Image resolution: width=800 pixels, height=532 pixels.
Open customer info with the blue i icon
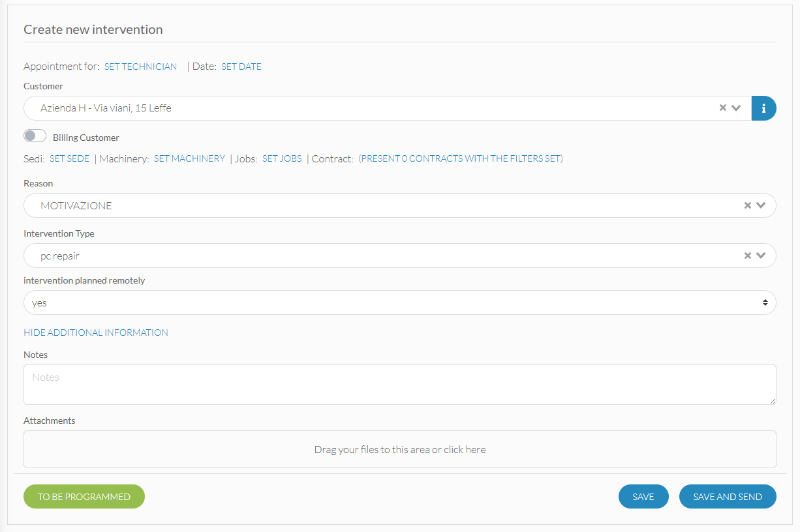(763, 108)
